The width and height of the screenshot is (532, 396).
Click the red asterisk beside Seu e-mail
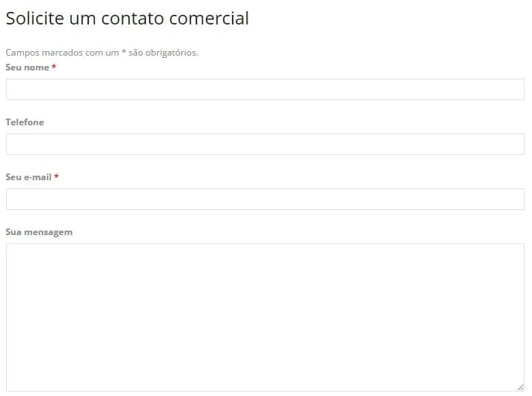tap(56, 177)
